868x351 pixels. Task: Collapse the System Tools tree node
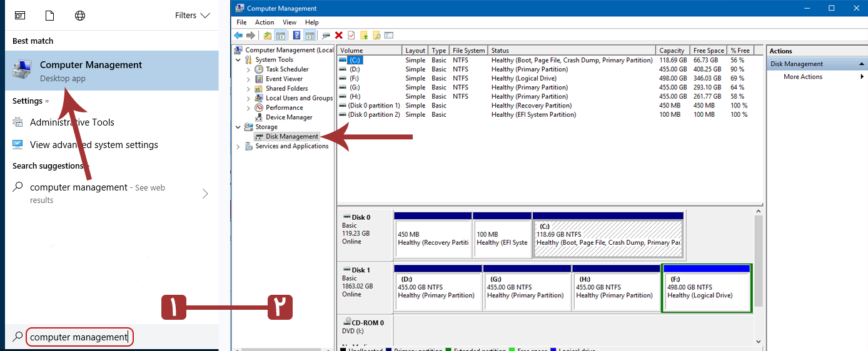(238, 60)
